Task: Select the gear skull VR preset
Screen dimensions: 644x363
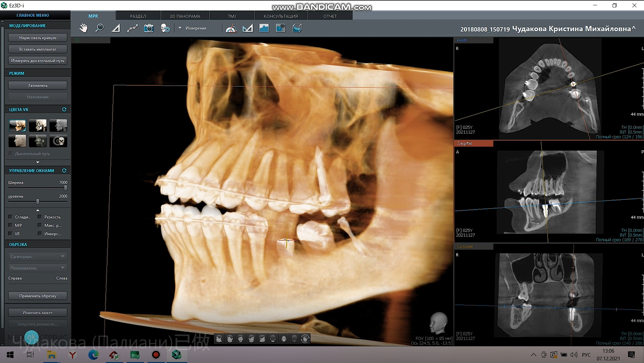Action: click(58, 141)
